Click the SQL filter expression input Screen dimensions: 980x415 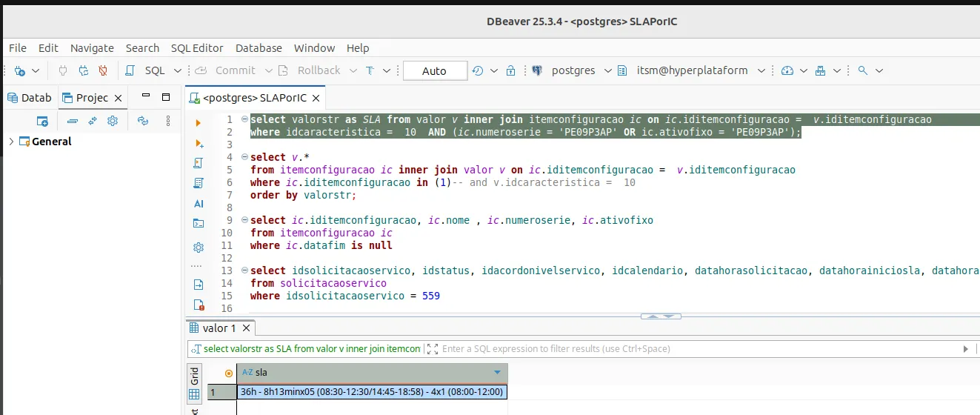(700, 348)
